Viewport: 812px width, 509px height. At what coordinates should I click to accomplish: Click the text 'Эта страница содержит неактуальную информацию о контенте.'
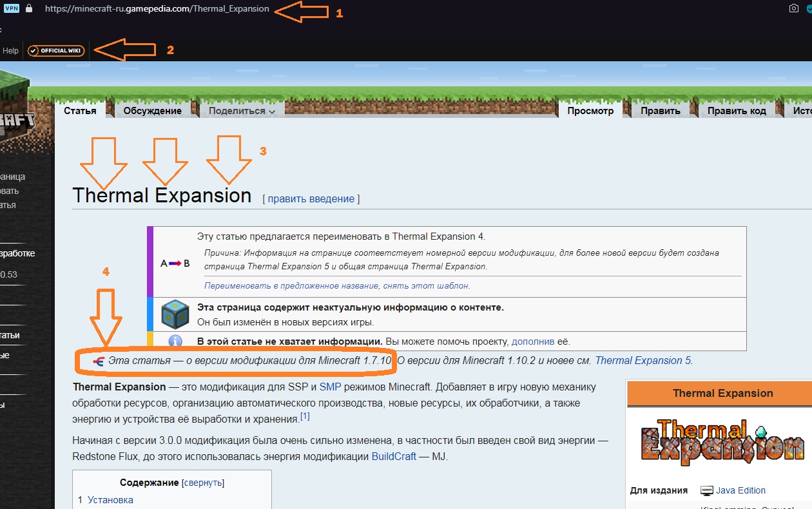pyautogui.click(x=351, y=307)
